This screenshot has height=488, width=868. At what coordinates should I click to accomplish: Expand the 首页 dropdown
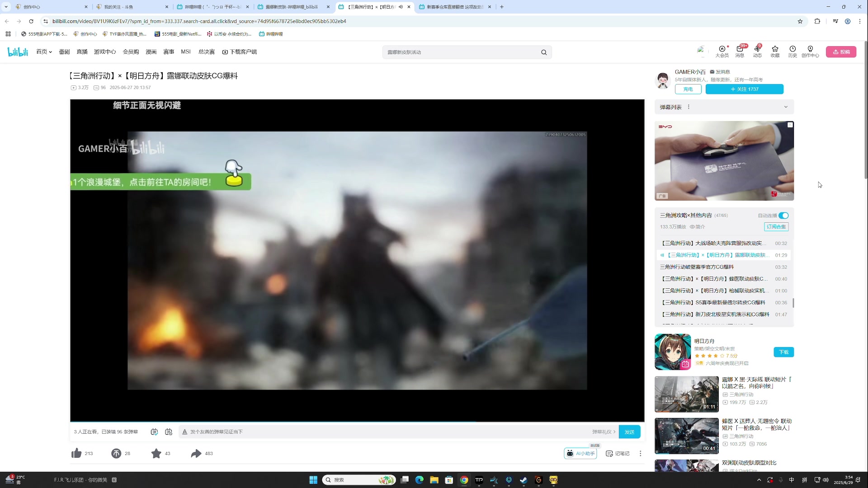[x=44, y=52]
